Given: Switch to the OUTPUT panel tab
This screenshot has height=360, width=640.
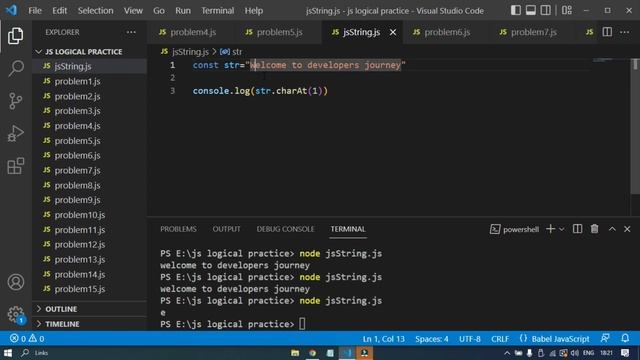Looking at the screenshot, I should (227, 229).
